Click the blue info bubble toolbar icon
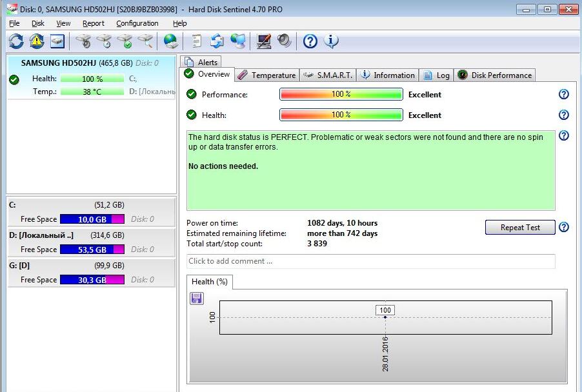This screenshot has height=392, width=582. click(331, 41)
